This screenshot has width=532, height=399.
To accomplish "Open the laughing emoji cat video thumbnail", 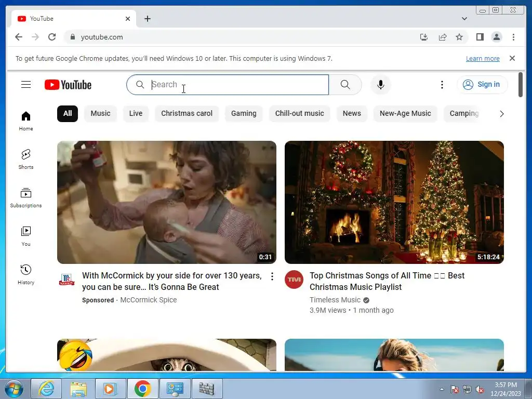I will (x=167, y=355).
